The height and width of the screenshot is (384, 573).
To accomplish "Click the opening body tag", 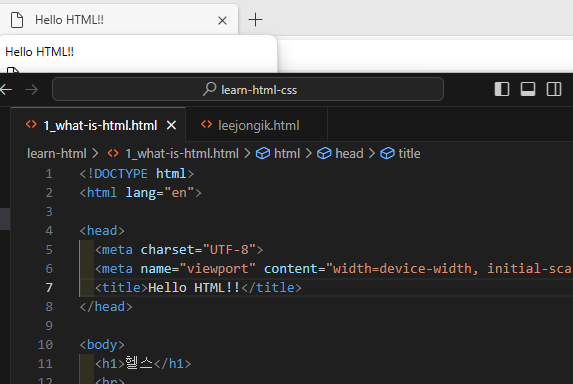I will [102, 345].
